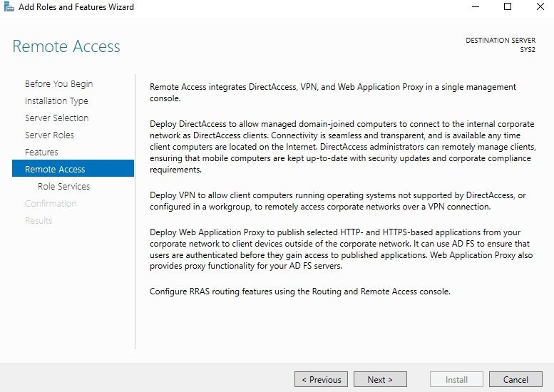The image size is (554, 392).
Task: Click the Remote Access page heading
Action: (66, 46)
